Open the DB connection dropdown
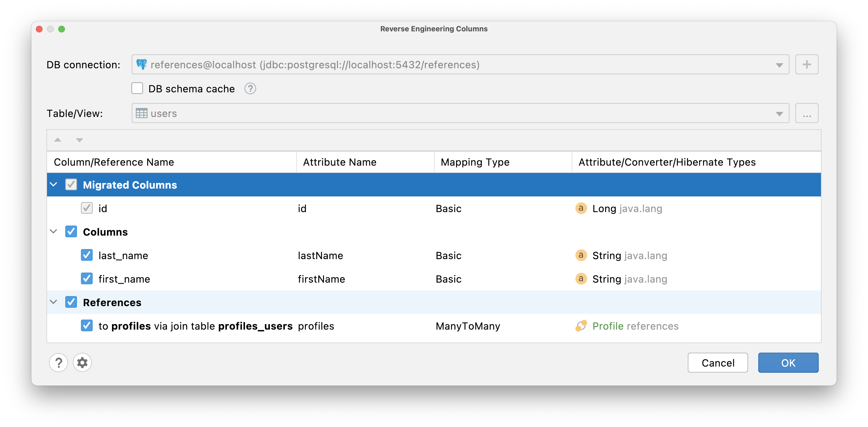This screenshot has width=868, height=427. (x=779, y=65)
